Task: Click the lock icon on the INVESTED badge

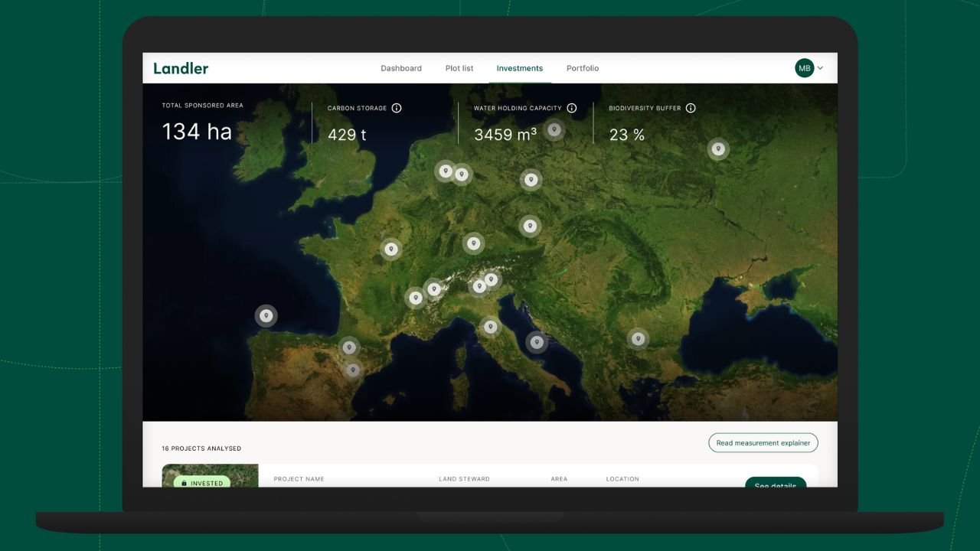Action: click(185, 483)
